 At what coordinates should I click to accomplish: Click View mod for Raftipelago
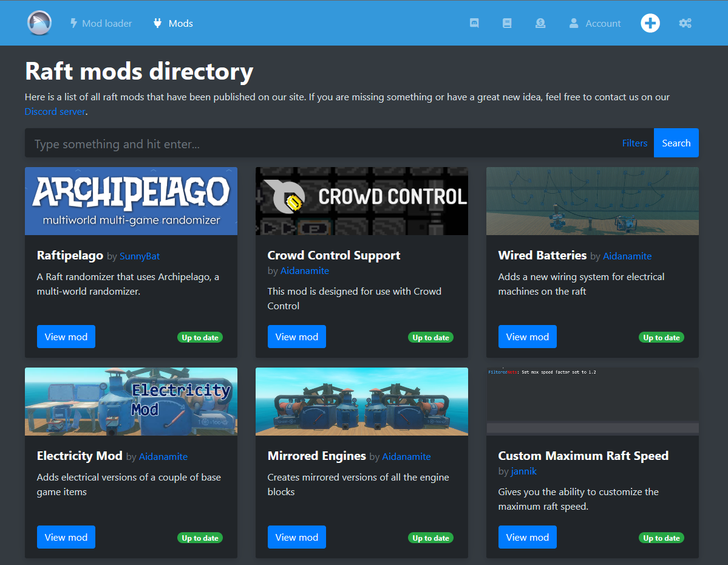[x=66, y=337]
